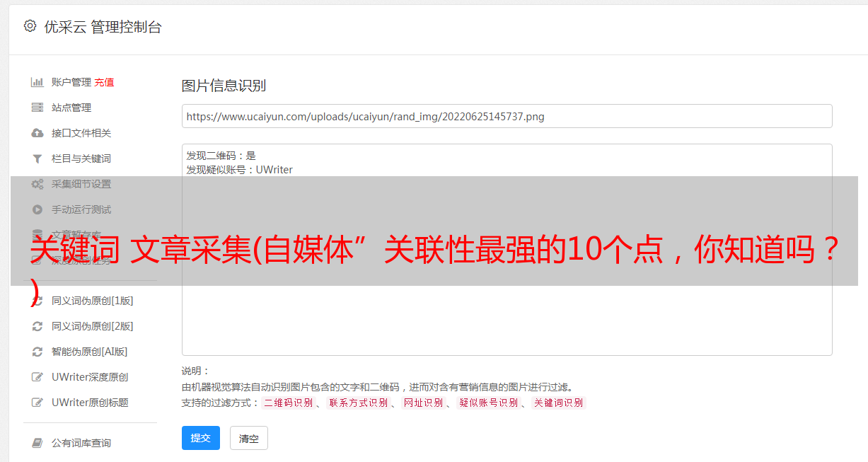Click the edit icon beside UWriter原创标题

click(37, 403)
